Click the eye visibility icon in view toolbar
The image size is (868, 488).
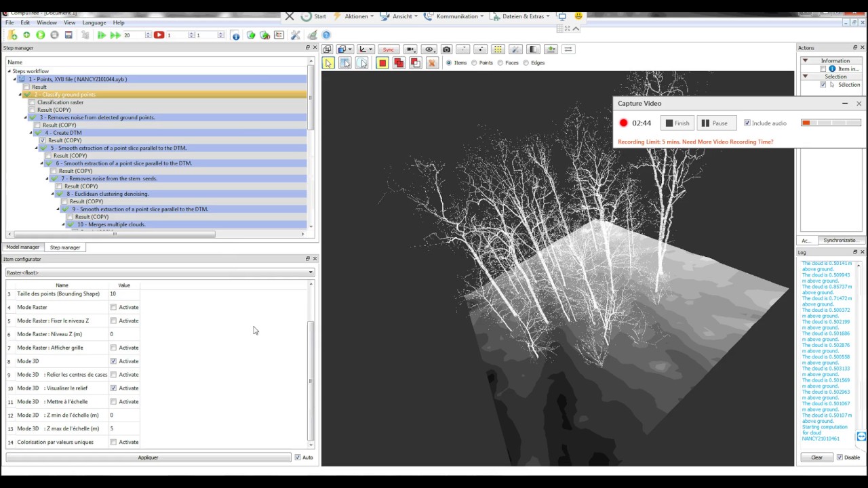pos(429,49)
